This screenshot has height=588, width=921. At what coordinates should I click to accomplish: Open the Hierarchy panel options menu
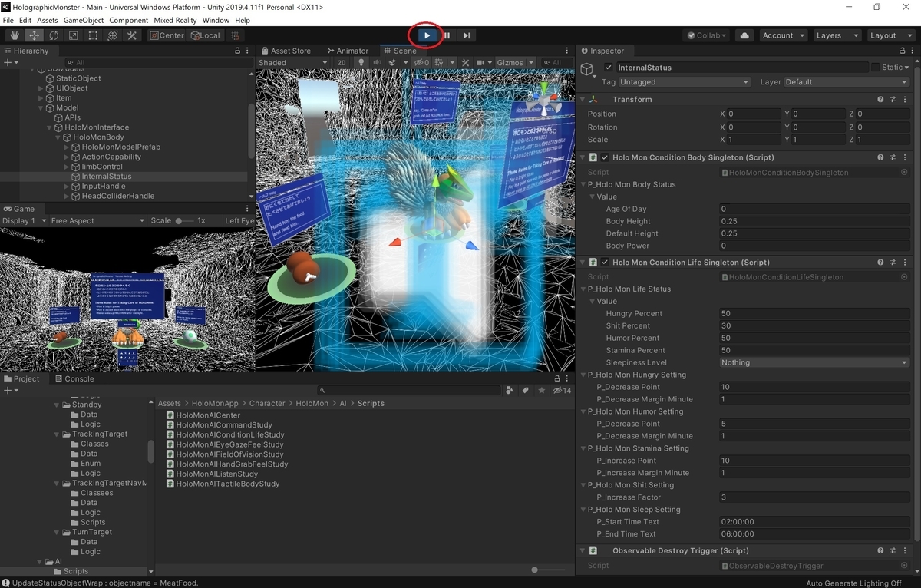click(249, 51)
